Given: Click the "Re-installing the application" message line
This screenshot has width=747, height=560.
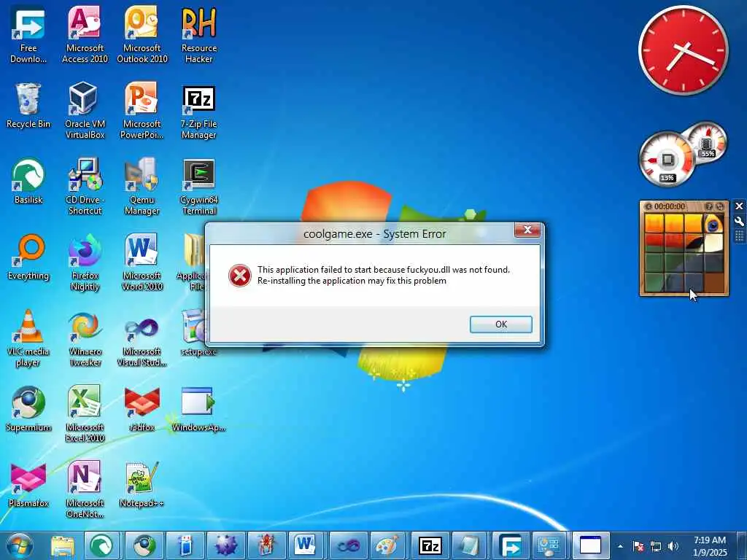Looking at the screenshot, I should (352, 281).
